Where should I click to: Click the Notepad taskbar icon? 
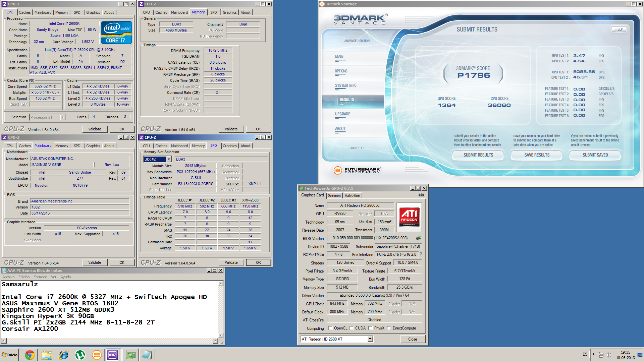(x=147, y=355)
